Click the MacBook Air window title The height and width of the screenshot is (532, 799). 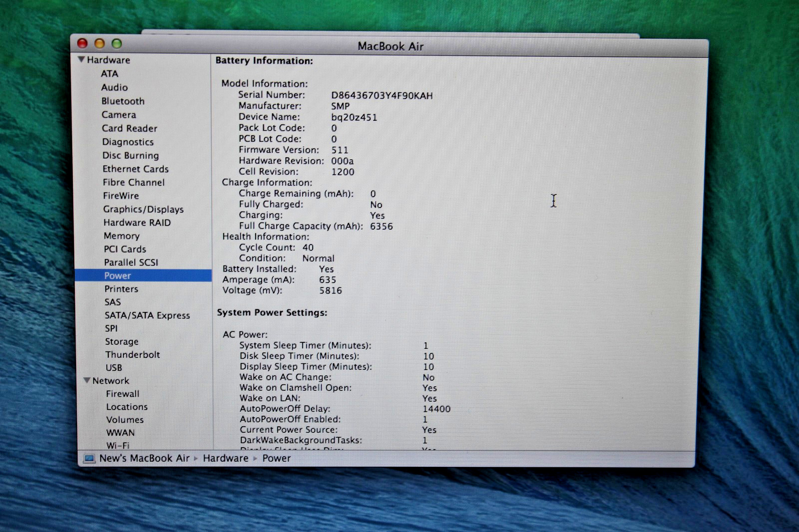(391, 46)
